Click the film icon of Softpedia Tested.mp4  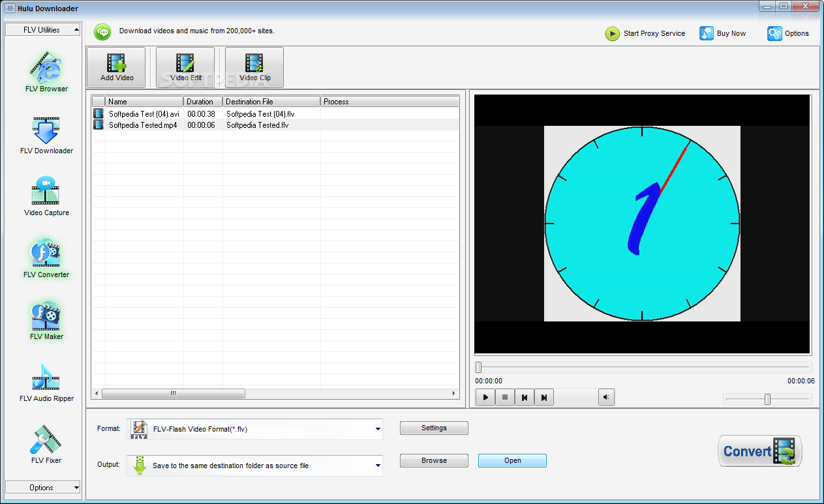click(98, 125)
